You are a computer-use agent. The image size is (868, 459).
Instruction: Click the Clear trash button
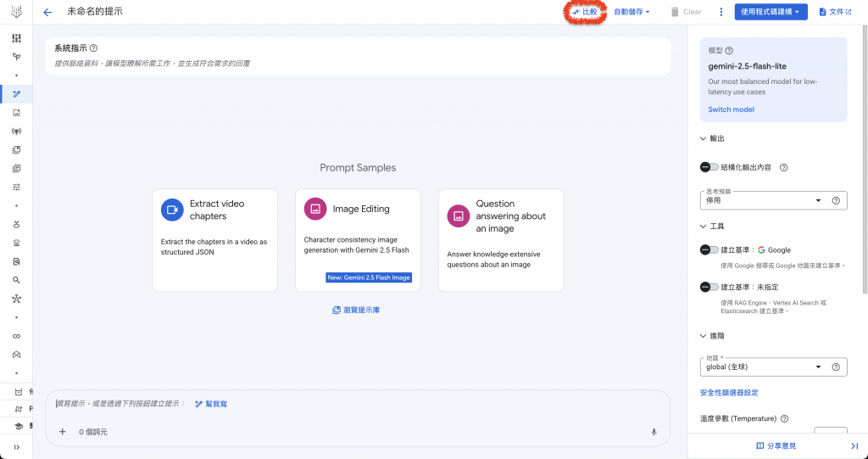coord(686,12)
